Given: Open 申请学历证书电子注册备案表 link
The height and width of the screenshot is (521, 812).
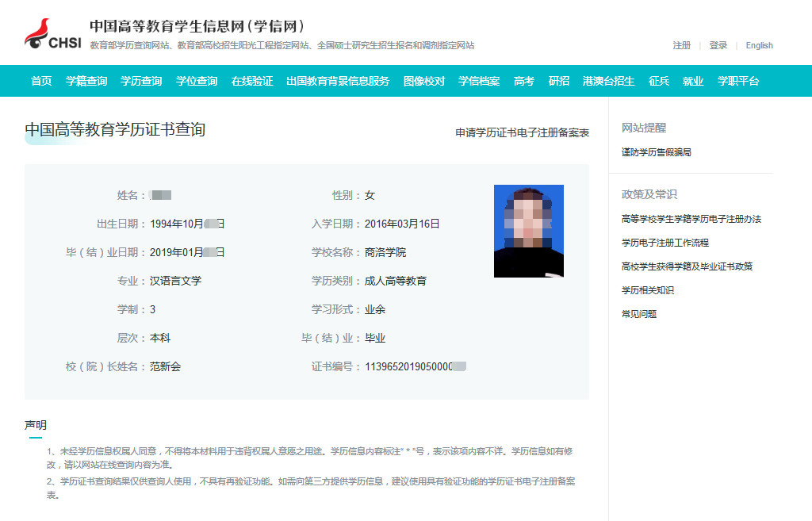Looking at the screenshot, I should pyautogui.click(x=522, y=133).
